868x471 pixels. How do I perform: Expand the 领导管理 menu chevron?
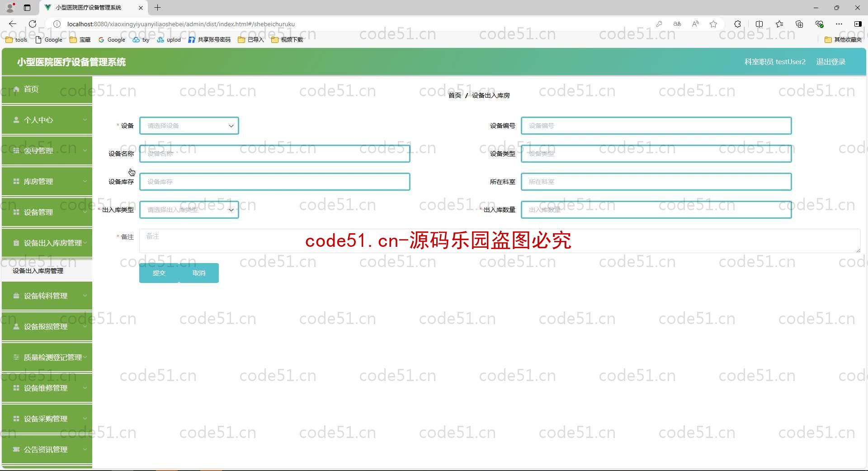click(x=85, y=151)
